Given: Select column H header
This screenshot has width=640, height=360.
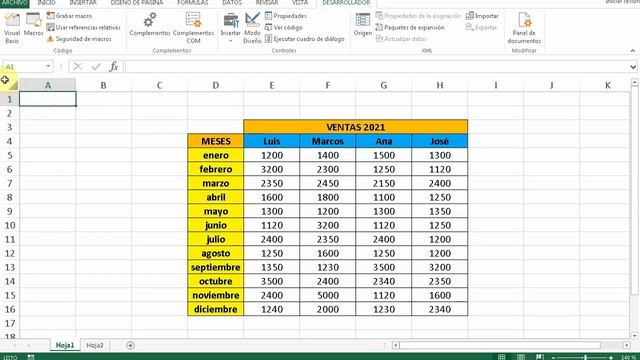Looking at the screenshot, I should pos(440,85).
